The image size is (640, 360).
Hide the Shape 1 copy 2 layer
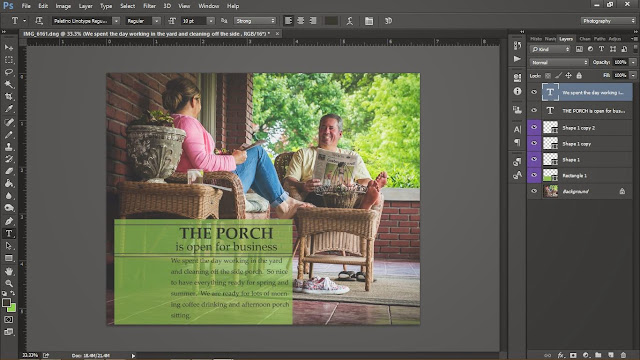coord(534,127)
